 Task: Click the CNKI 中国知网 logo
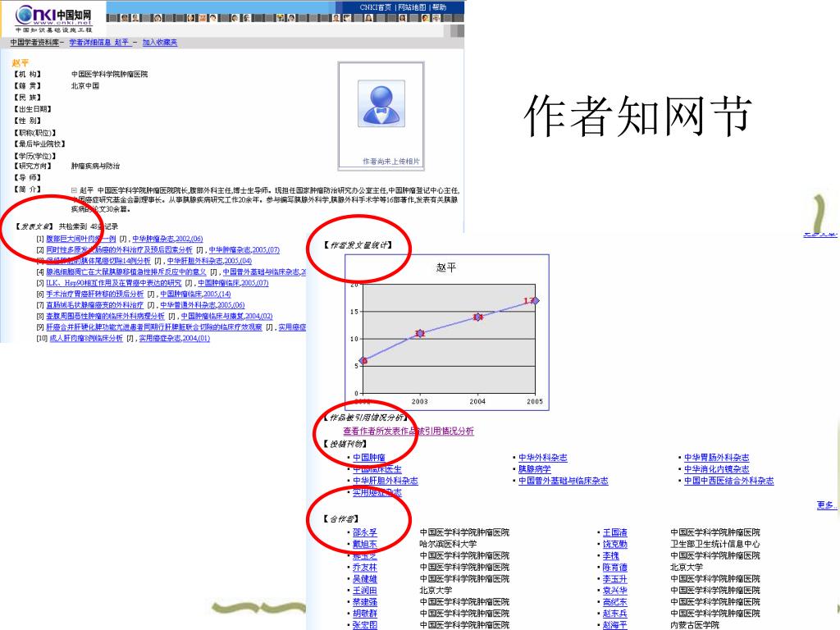(53, 18)
